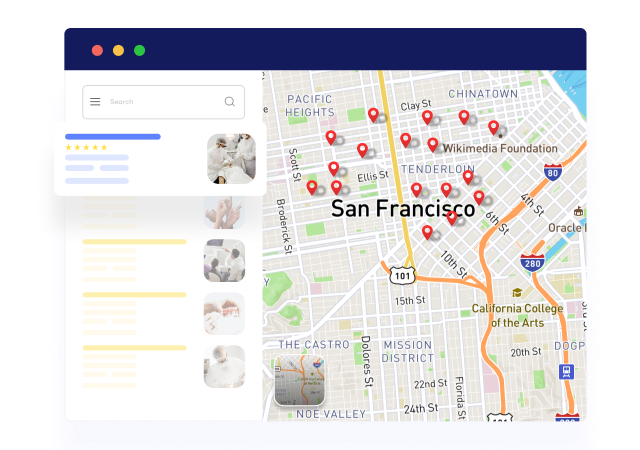
Task: Click the yellow window minimize dot
Action: pyautogui.click(x=118, y=50)
